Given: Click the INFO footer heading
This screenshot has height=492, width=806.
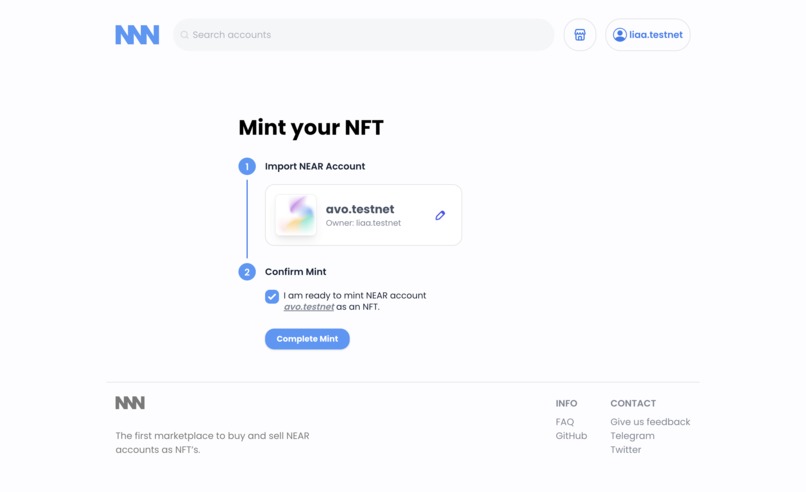Looking at the screenshot, I should tap(566, 404).
